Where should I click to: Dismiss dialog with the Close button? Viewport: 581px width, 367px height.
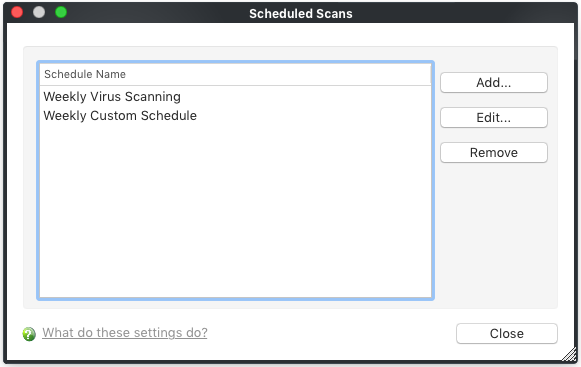coord(507,333)
